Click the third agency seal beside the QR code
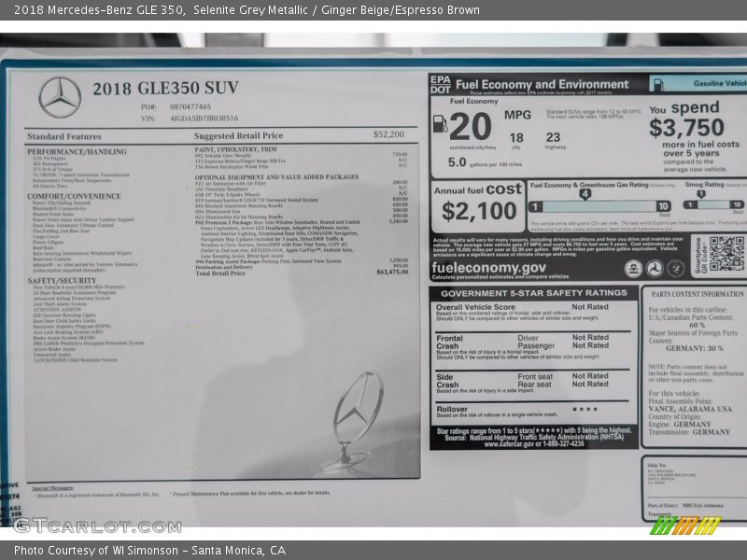The height and width of the screenshot is (560, 747). point(675,269)
